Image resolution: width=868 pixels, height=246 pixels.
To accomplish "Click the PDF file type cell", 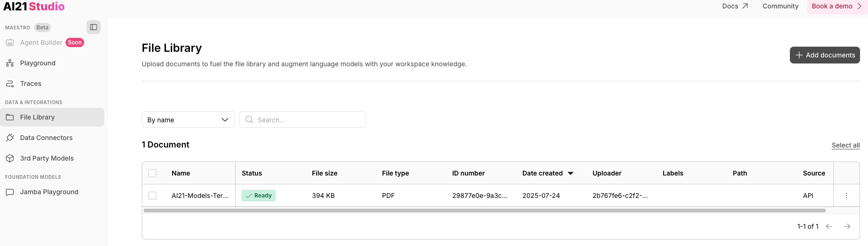I will (388, 196).
